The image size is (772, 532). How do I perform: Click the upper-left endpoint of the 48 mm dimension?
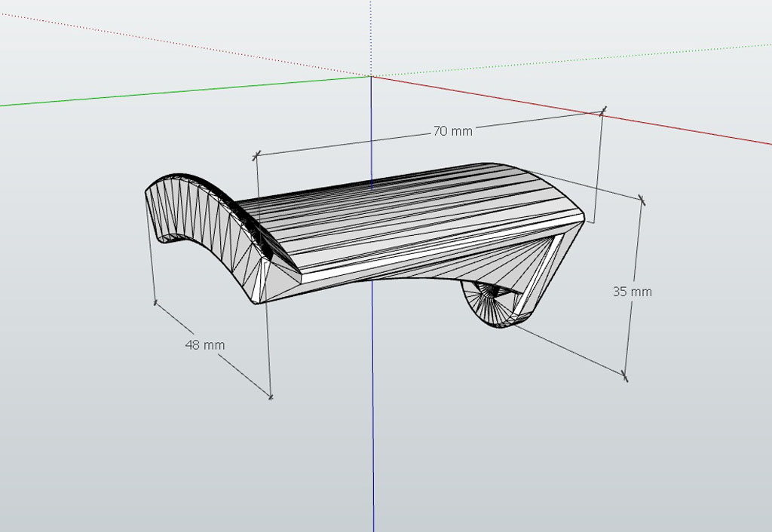point(155,304)
